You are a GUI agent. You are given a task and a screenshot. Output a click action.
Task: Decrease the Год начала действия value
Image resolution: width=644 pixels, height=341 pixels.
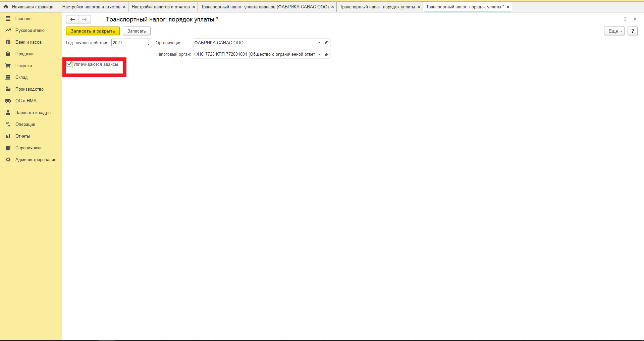click(x=149, y=45)
